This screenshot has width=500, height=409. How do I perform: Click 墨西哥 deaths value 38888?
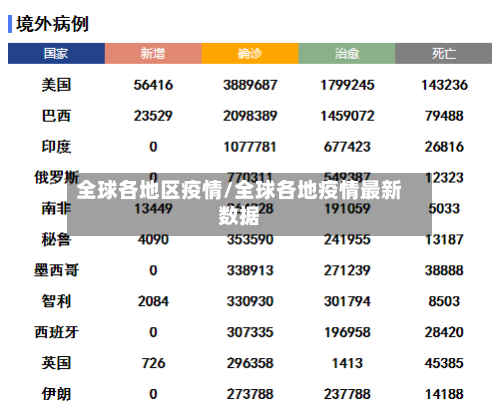[444, 270]
